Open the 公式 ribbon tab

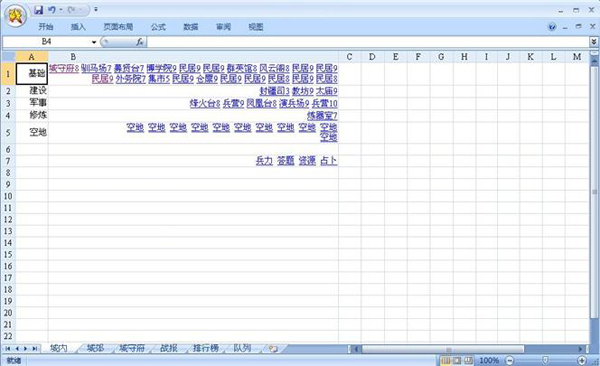pos(158,27)
